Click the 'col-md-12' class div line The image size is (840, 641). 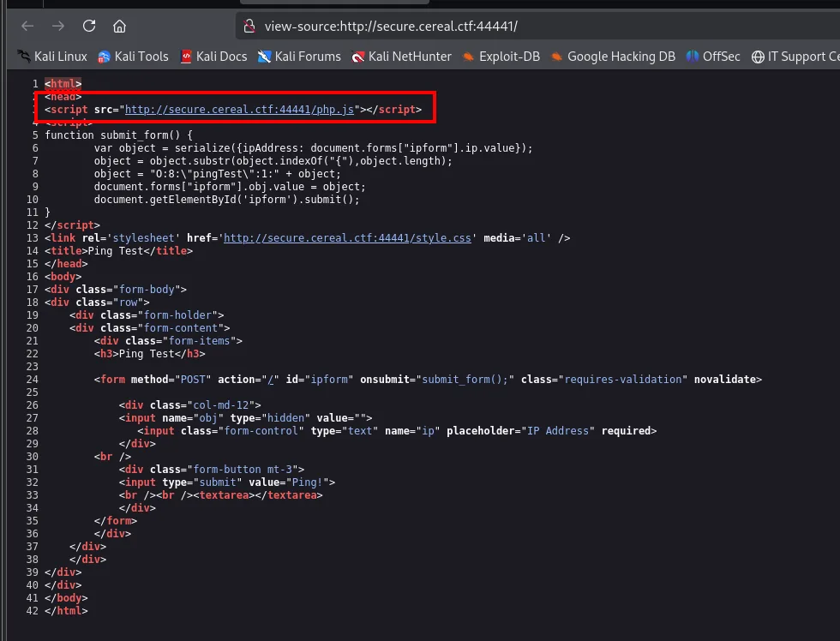[x=190, y=404]
